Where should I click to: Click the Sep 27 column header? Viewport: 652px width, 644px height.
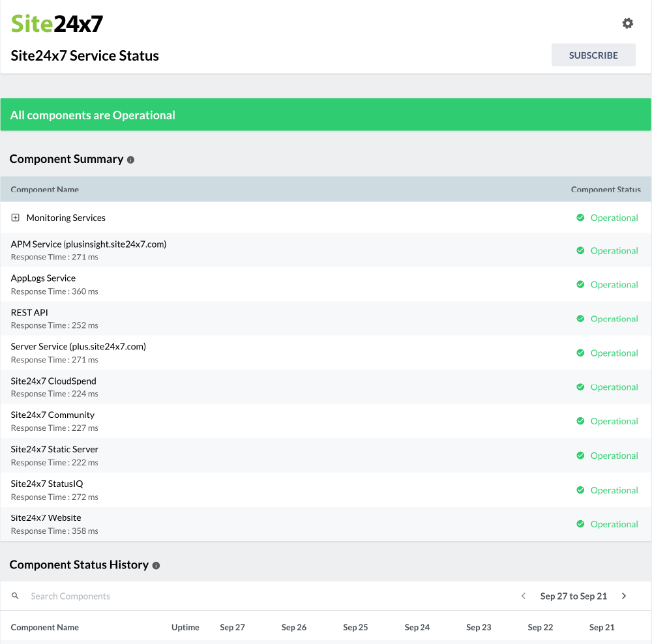[x=232, y=627]
